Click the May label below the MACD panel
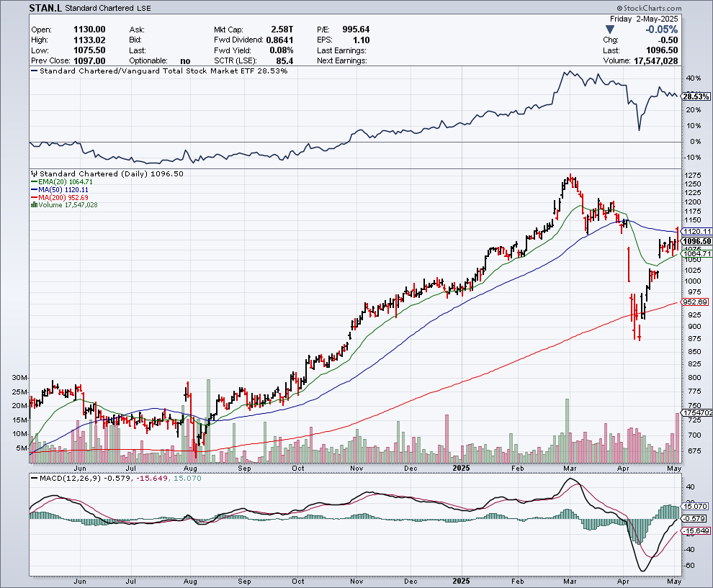 [x=674, y=582]
